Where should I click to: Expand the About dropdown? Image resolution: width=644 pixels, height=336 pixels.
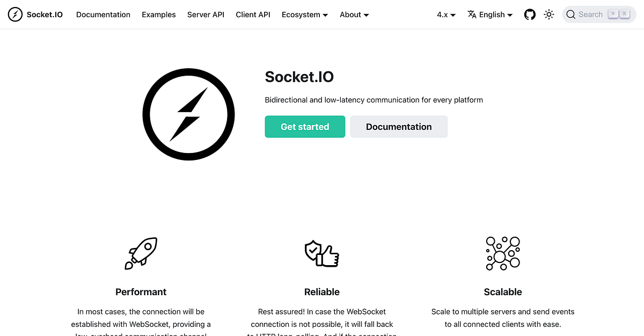[354, 14]
